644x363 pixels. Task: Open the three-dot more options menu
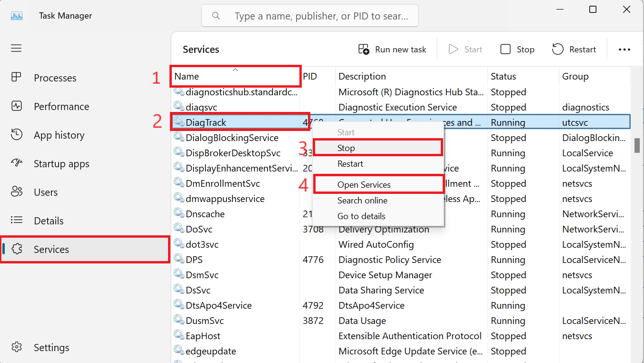(624, 50)
